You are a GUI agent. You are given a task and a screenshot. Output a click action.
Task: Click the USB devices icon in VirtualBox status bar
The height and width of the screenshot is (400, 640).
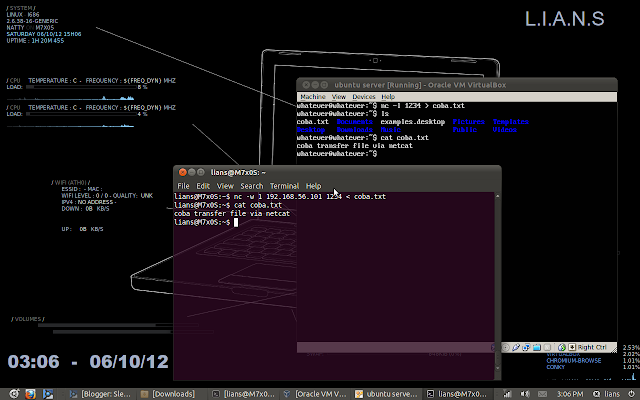[x=516, y=347]
